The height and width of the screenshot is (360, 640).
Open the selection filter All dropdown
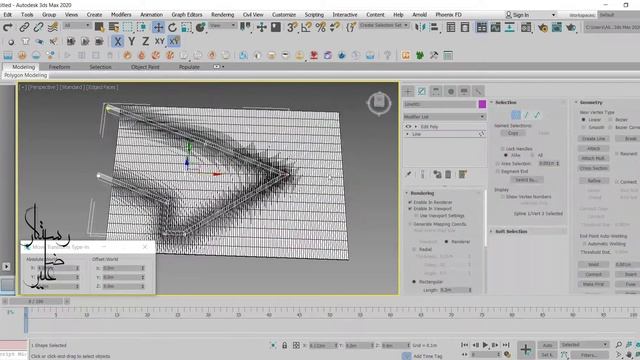click(77, 25)
